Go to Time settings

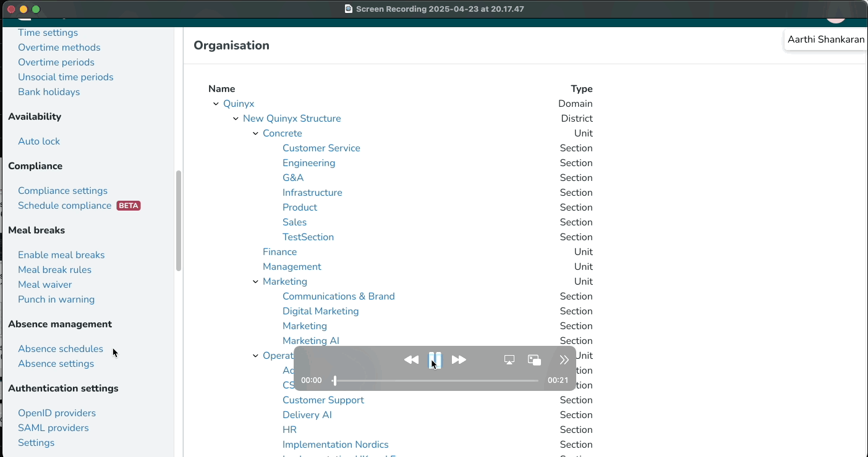[x=48, y=33]
